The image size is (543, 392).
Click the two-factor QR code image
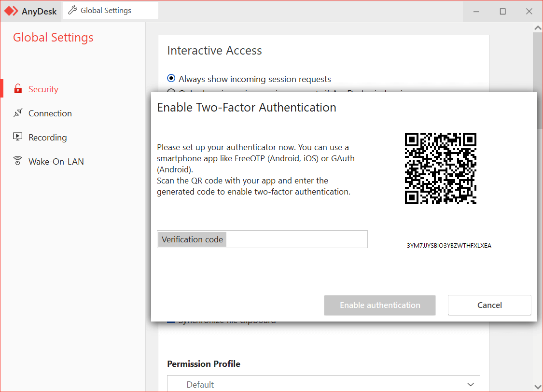tap(440, 168)
